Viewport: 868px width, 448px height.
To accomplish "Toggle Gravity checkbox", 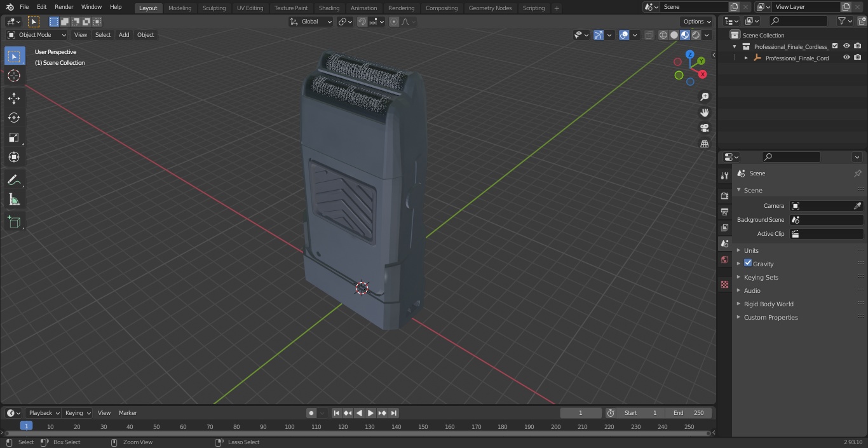I will tap(748, 263).
